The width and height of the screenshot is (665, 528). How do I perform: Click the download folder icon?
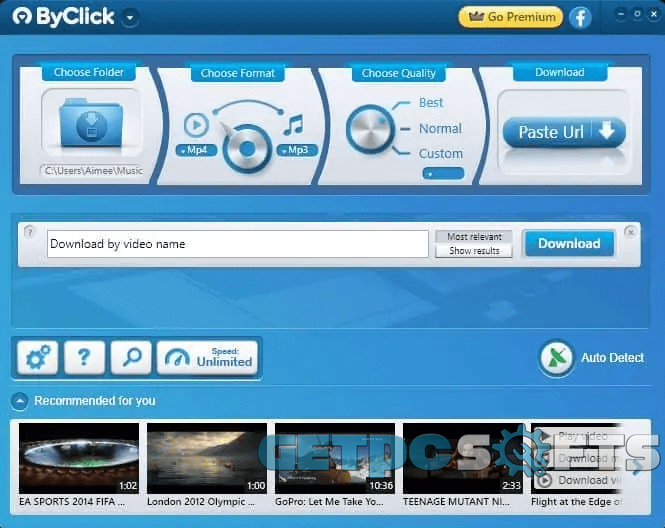tap(91, 123)
